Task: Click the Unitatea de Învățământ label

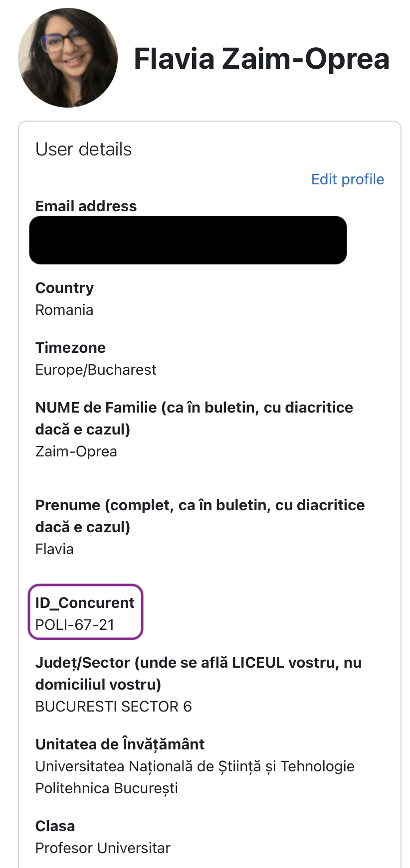Action: (x=120, y=744)
